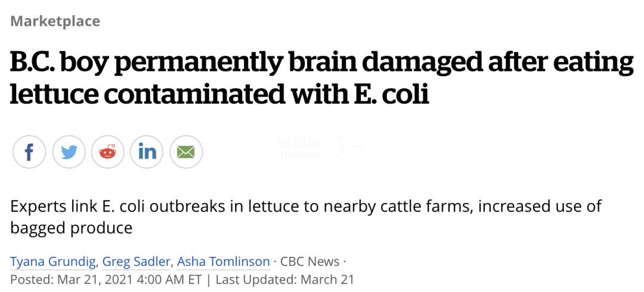Open Tyana Grundig author page

54,262
